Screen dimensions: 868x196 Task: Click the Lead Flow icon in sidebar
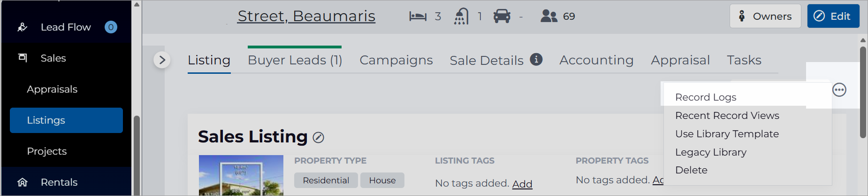click(x=23, y=27)
